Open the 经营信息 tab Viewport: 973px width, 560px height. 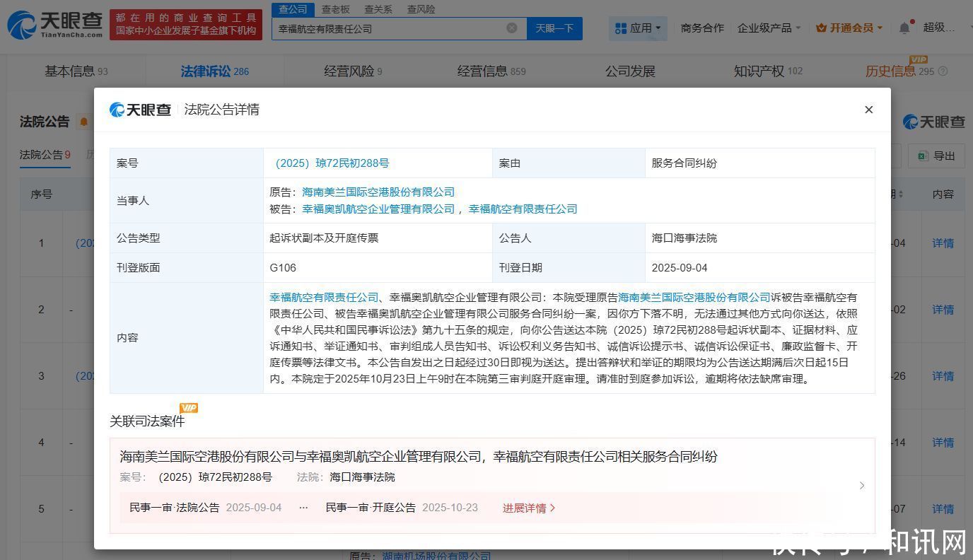(491, 71)
